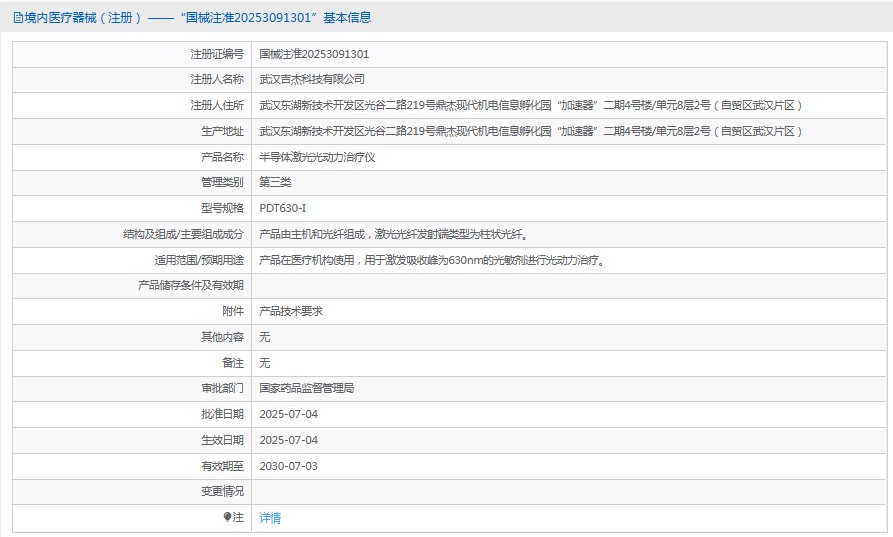Viewport: 893px width, 537px height.
Task: Click the lightbulb icon beside 注 label
Action: tap(227, 517)
